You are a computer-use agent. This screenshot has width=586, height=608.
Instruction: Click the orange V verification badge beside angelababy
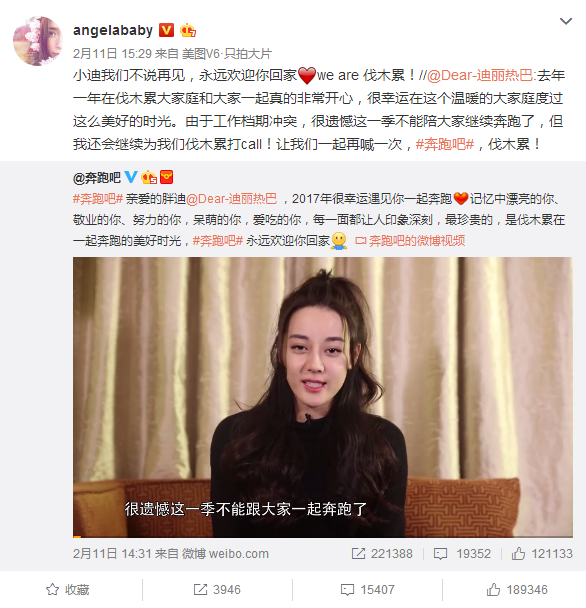[x=166, y=30]
